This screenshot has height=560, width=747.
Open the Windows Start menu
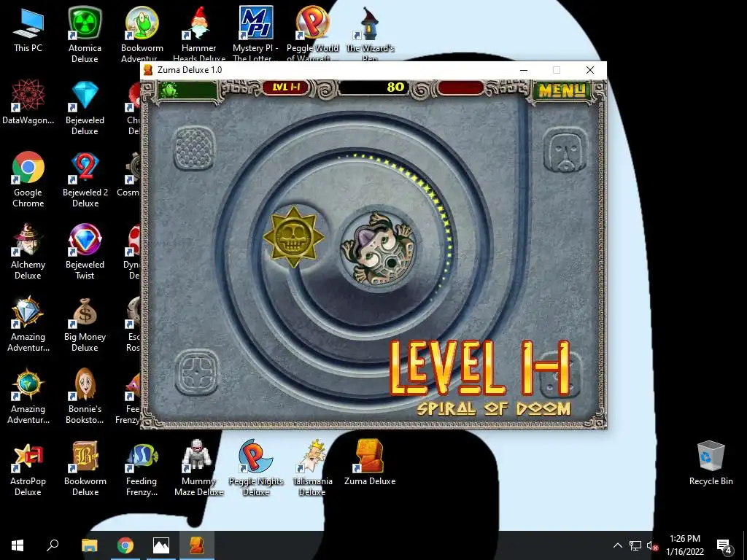tap(18, 545)
